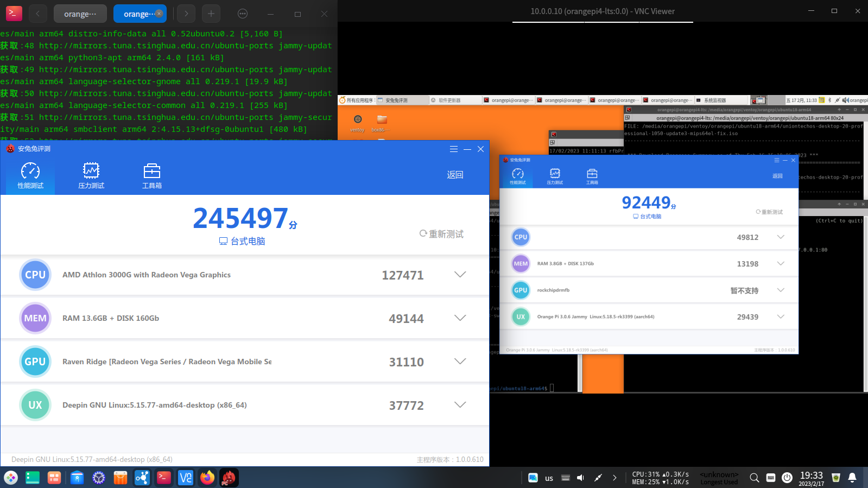
Task: Click the version text 主程序版本 : 1.0.0.610
Action: pyautogui.click(x=450, y=460)
